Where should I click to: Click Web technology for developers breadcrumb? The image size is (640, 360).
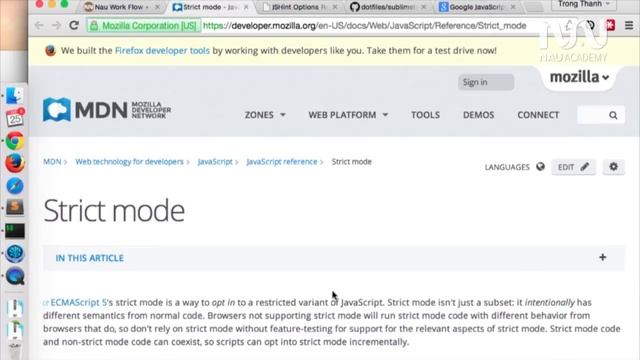point(129,162)
